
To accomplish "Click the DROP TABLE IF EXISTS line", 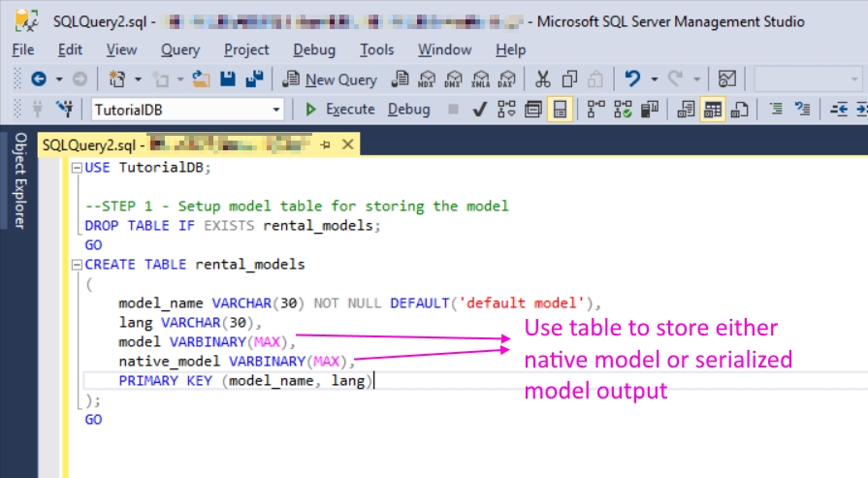I will point(233,226).
